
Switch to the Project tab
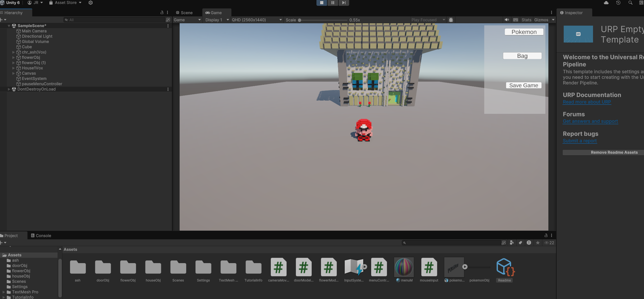[11, 236]
